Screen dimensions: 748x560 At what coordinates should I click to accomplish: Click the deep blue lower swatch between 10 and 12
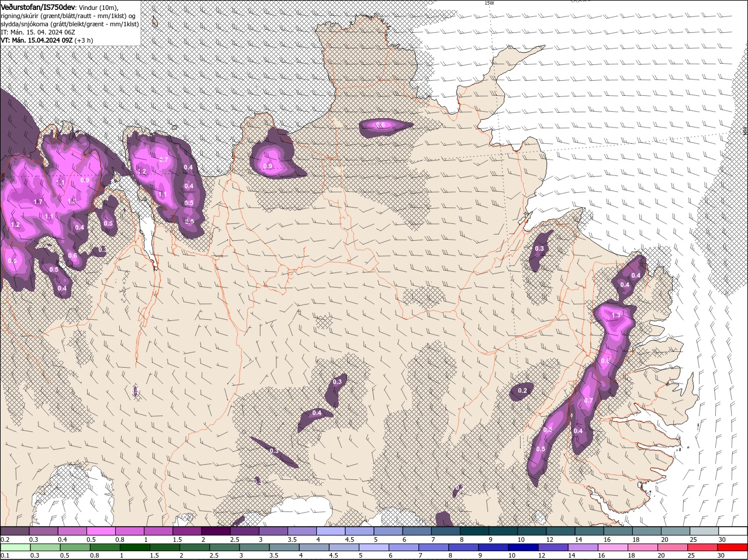click(x=523, y=547)
